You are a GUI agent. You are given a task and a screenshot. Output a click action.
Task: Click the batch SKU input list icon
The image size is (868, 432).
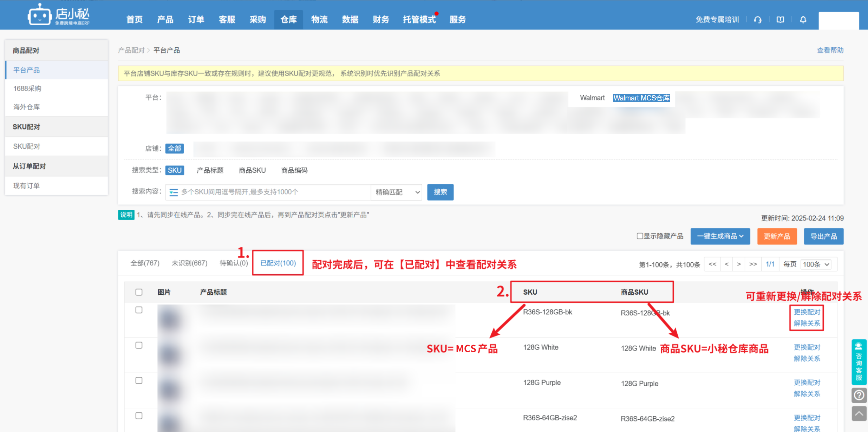click(174, 192)
